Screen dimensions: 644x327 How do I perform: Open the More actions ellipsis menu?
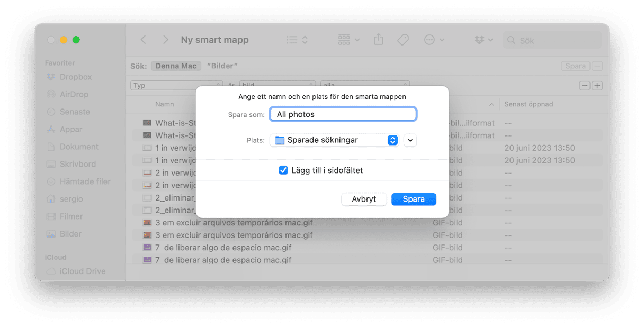pos(434,40)
